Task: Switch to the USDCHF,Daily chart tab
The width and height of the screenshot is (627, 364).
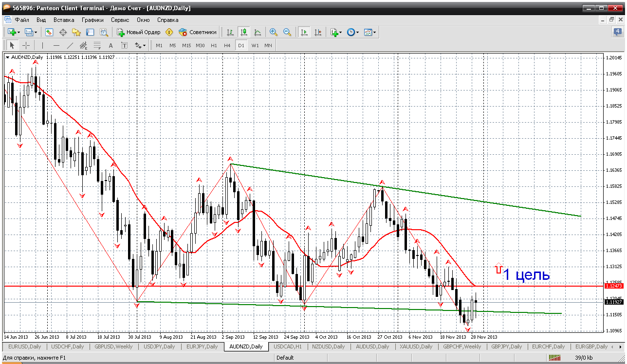Action: click(x=68, y=346)
